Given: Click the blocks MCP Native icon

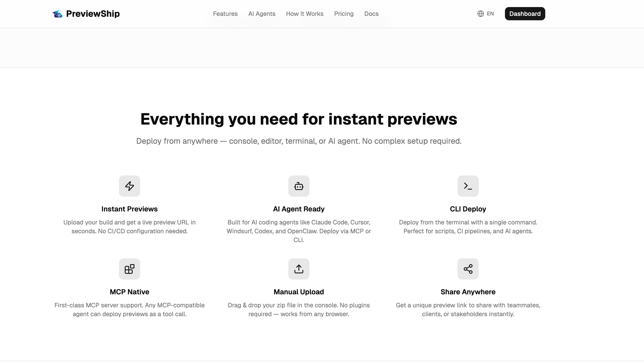Looking at the screenshot, I should click(130, 269).
